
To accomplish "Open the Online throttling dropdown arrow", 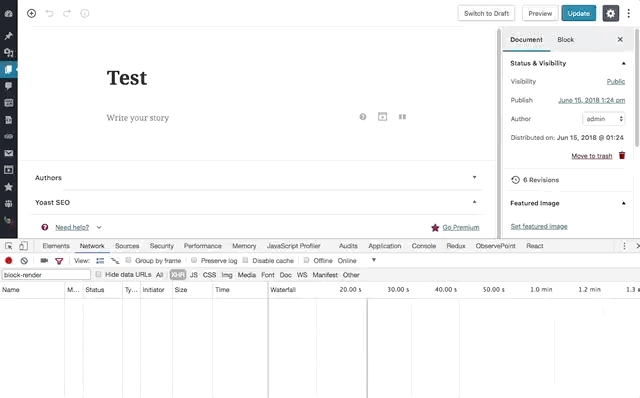I will click(x=373, y=260).
